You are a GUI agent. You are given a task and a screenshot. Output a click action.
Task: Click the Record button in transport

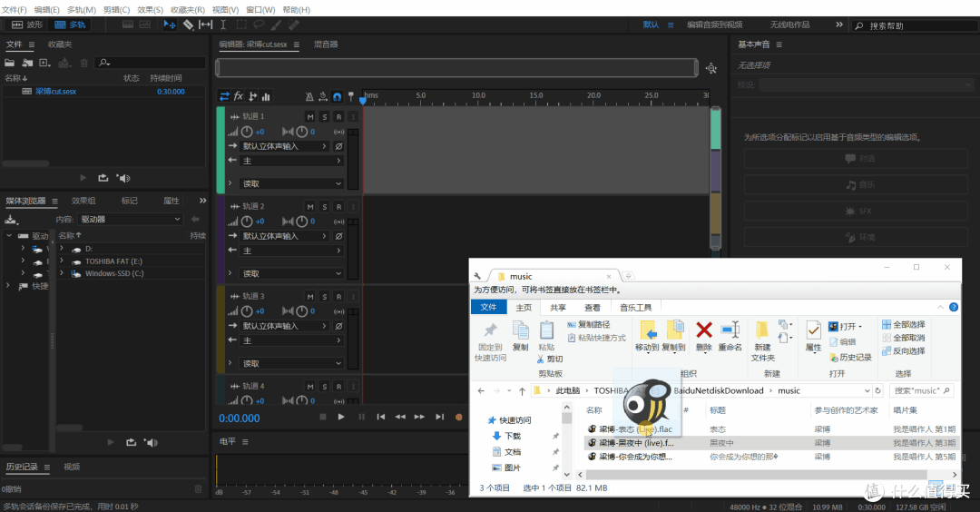[x=459, y=417]
